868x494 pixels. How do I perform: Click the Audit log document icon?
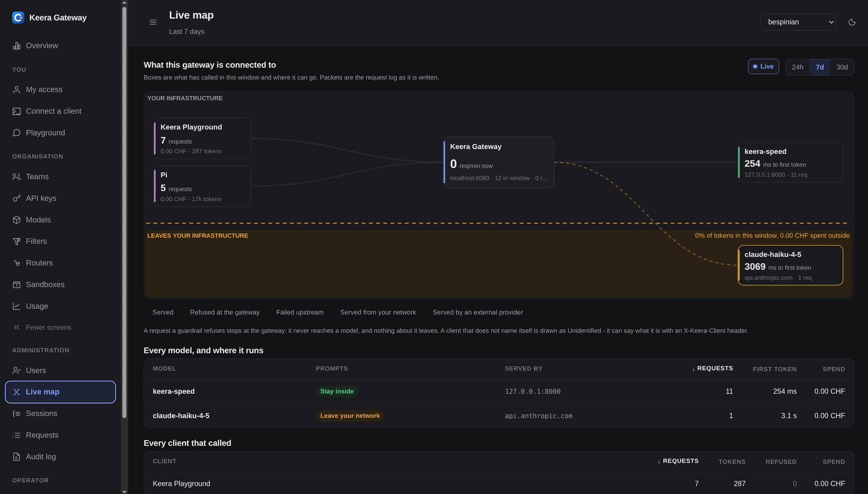click(x=17, y=457)
